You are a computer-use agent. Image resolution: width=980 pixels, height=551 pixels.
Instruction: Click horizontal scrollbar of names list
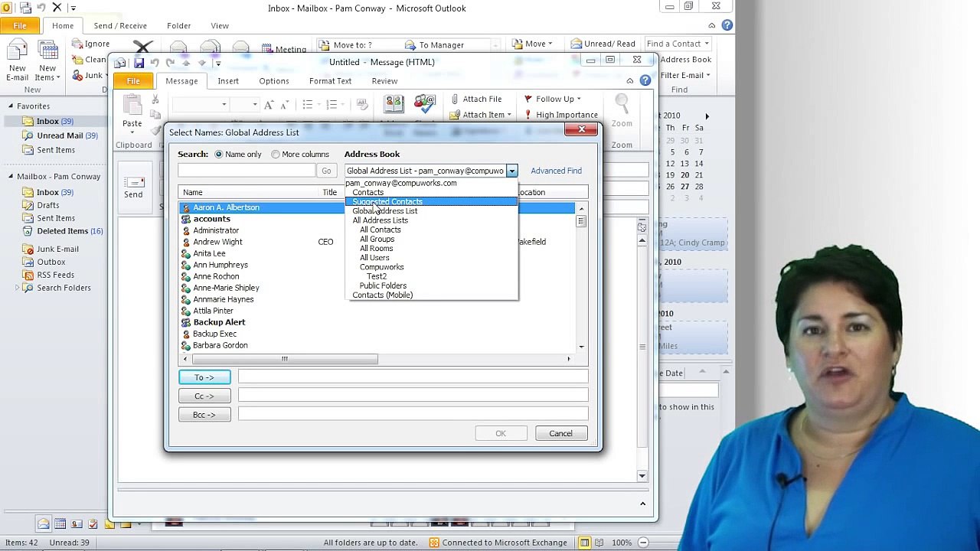pos(284,359)
